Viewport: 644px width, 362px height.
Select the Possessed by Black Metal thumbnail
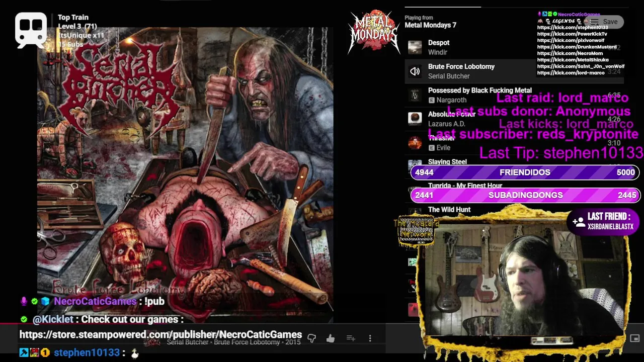(x=415, y=95)
